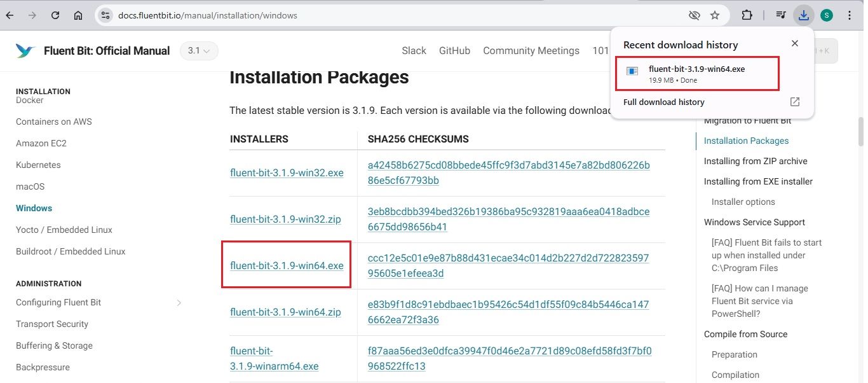Open the three-dot browser menu
This screenshot has height=383, width=868.
tap(851, 15)
